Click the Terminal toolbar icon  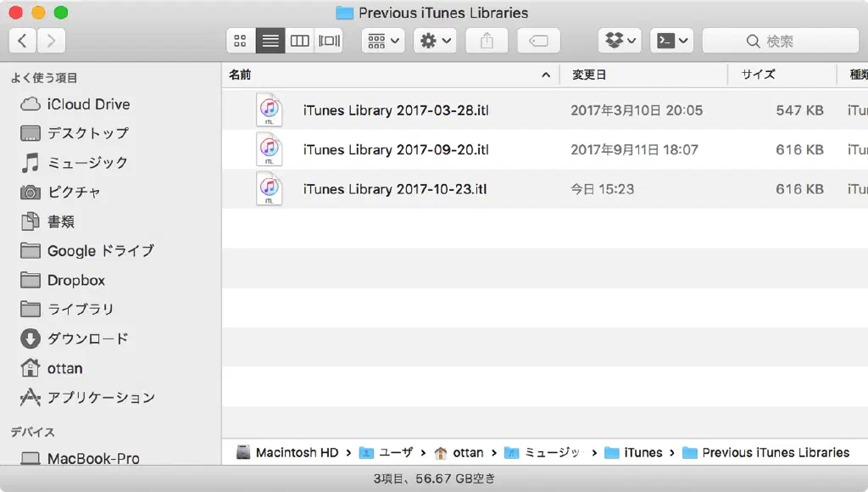[x=672, y=41]
